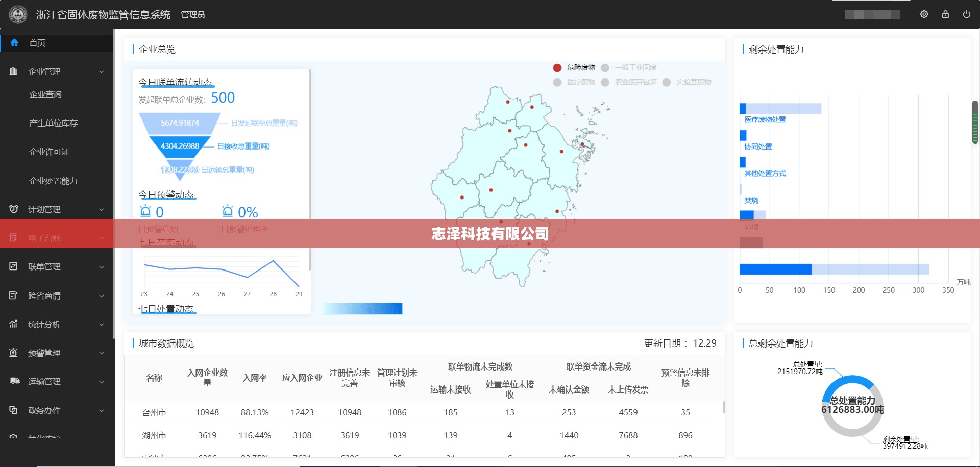Click the 更新日期 12.29 label
This screenshot has width=980, height=467.
click(680, 343)
